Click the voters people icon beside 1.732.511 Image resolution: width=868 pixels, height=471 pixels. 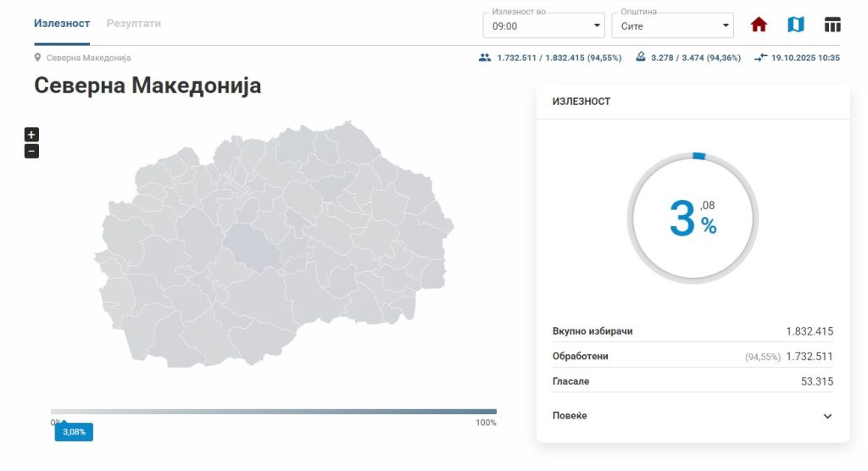click(484, 58)
